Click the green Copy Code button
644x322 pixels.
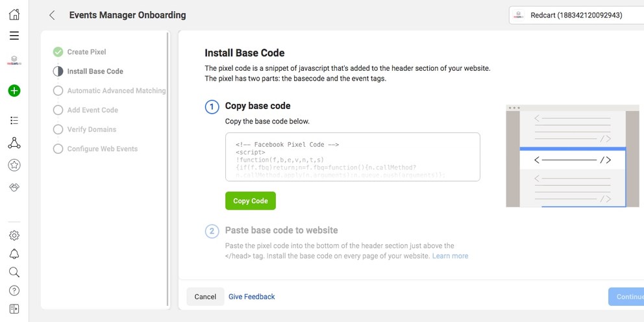click(x=251, y=201)
